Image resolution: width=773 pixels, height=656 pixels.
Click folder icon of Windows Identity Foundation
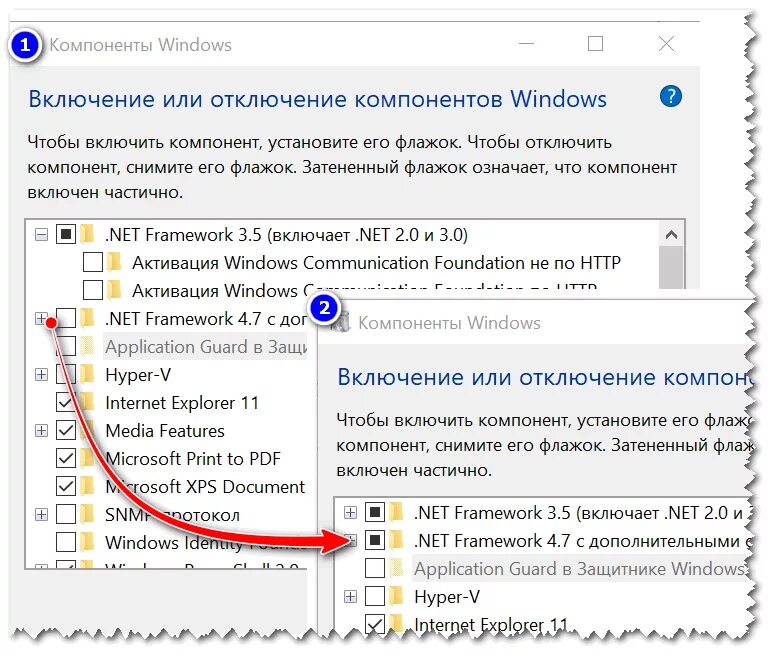[x=88, y=542]
